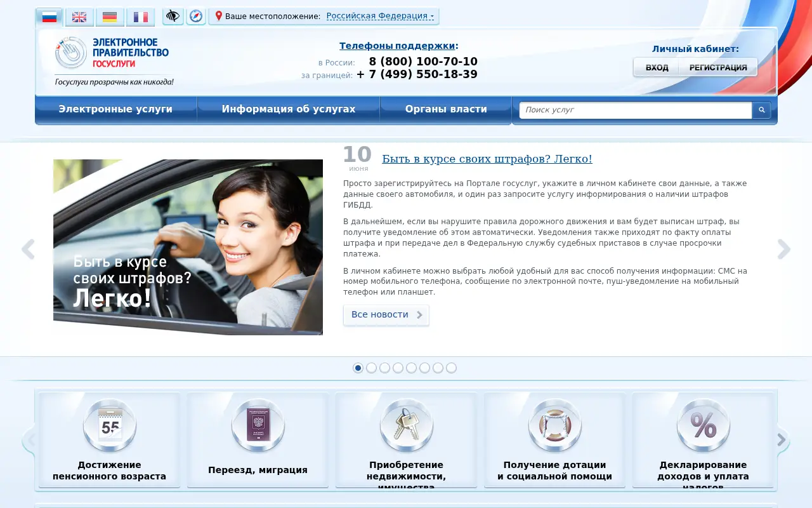Click the РЕГИСТРАЦИЯ button
This screenshot has height=508, width=812.
click(718, 67)
